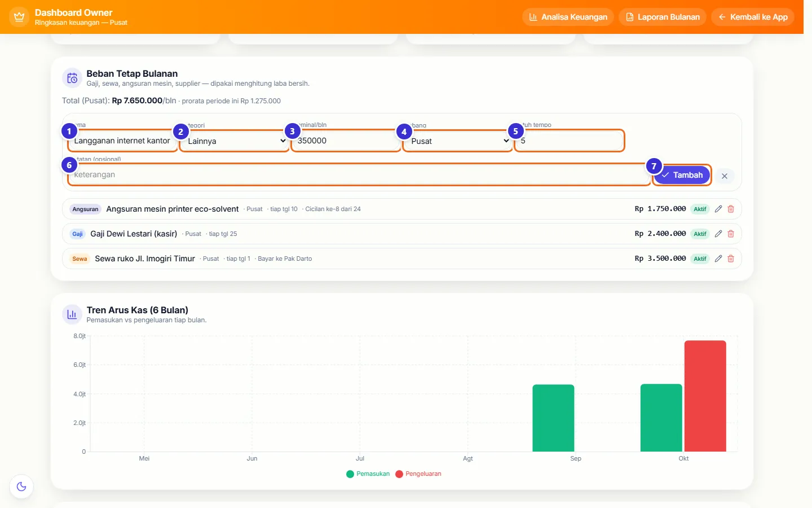Delete the Sewa ruko Jl. Imogiri Timur entry
The width and height of the screenshot is (812, 508).
click(x=731, y=259)
